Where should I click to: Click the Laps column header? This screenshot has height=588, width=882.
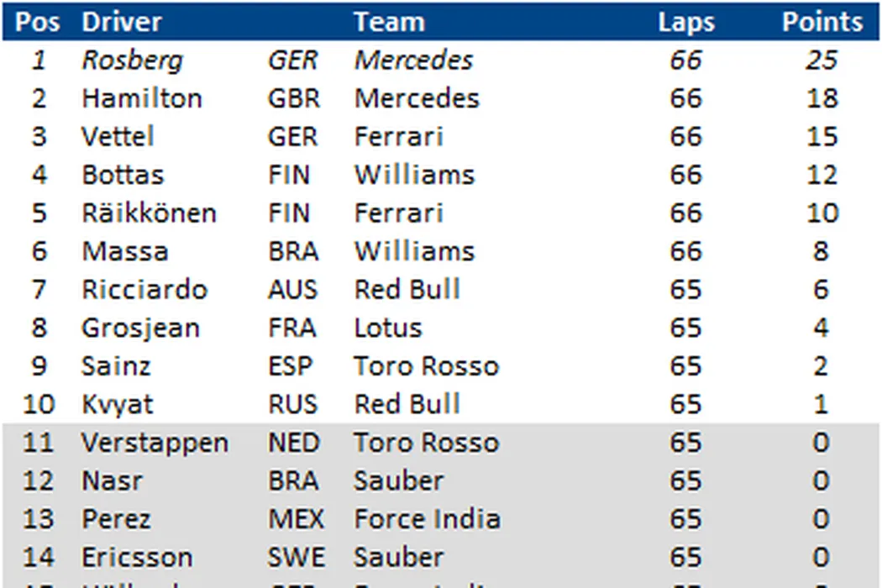point(685,22)
